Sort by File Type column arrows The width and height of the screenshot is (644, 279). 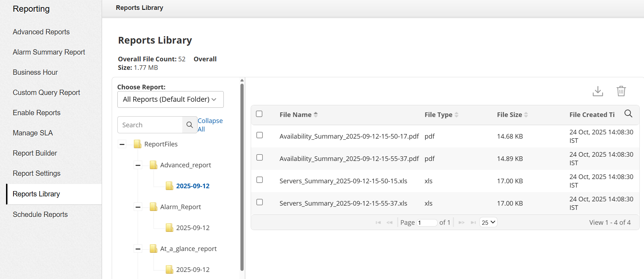[456, 115]
